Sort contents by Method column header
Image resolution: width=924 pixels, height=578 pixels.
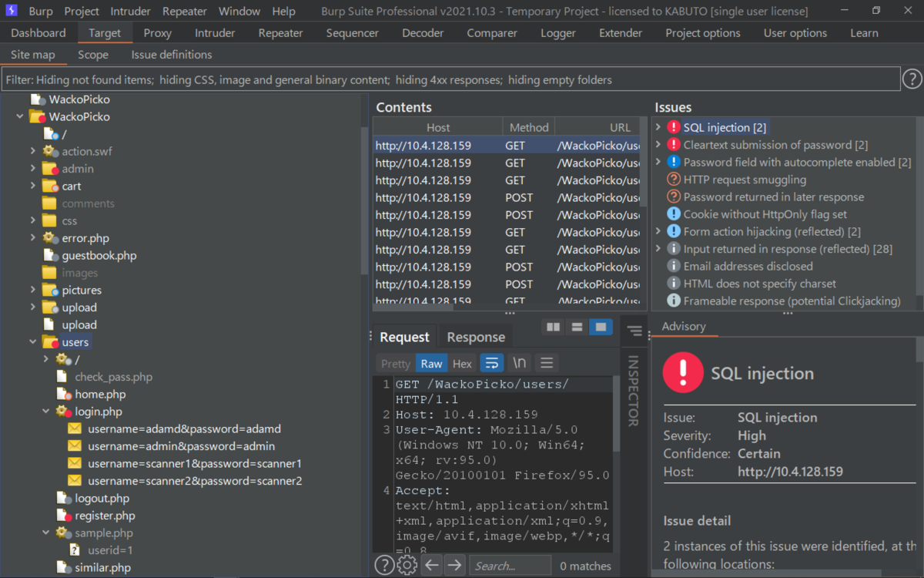529,127
